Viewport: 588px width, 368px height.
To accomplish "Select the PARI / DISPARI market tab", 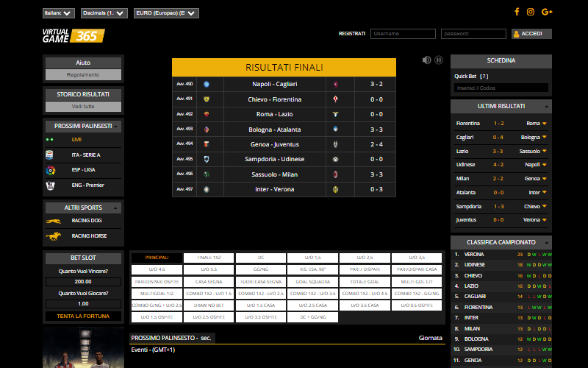I will pos(365,269).
